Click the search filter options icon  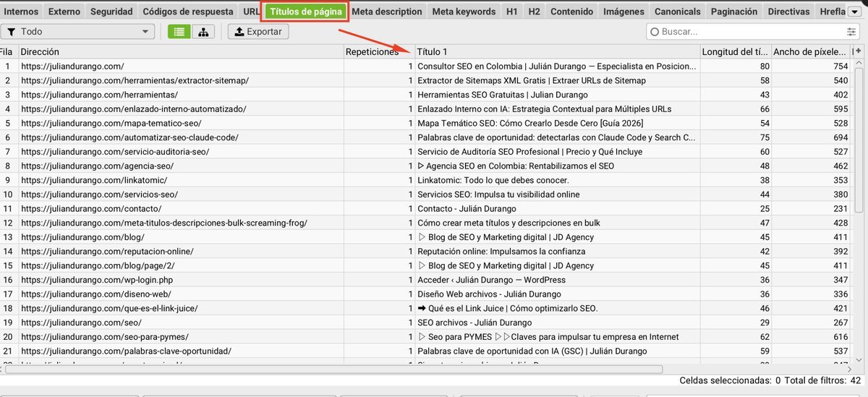[851, 32]
